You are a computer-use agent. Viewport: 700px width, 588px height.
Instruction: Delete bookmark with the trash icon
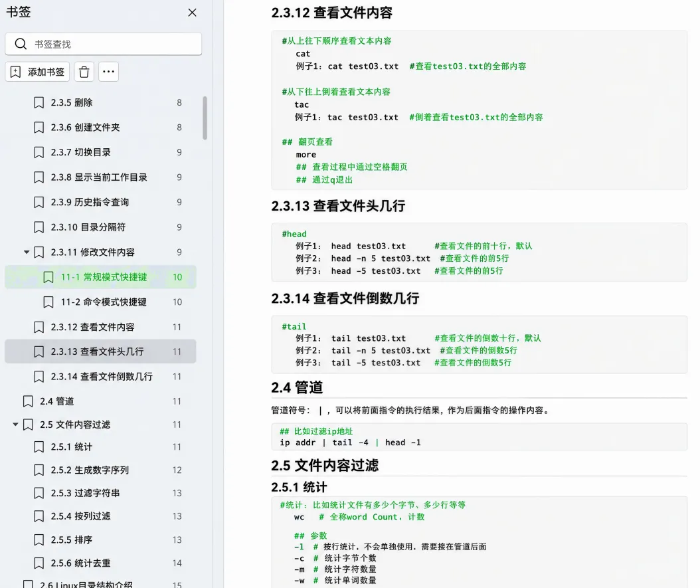tap(84, 72)
